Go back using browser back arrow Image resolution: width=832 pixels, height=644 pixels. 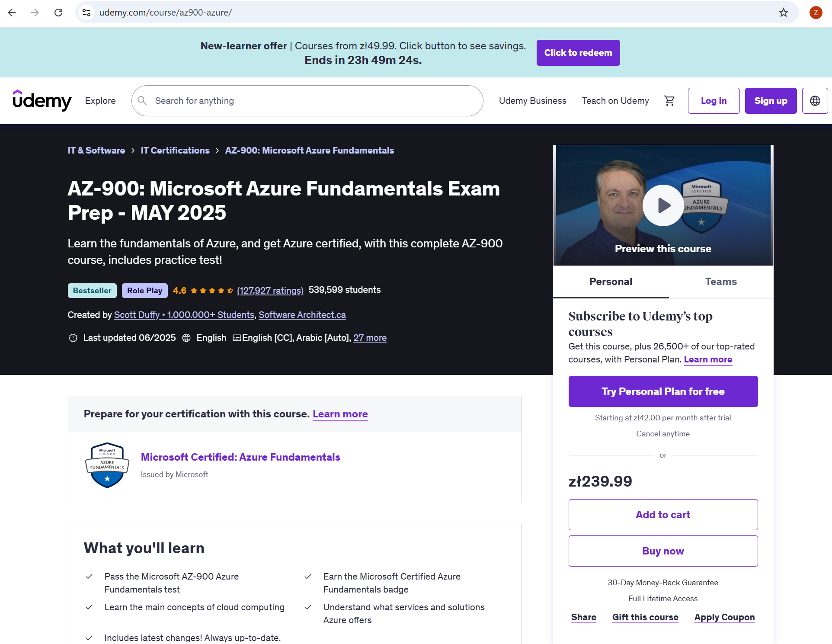(12, 13)
